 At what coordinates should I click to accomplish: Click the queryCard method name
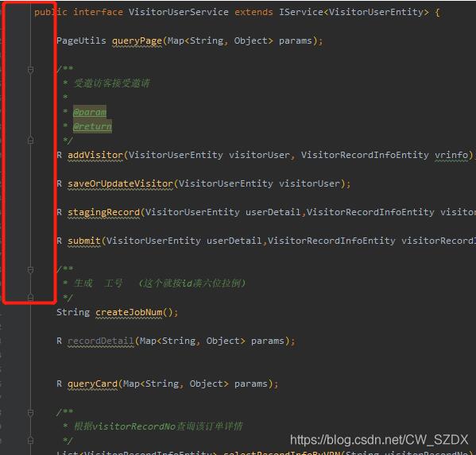coord(93,384)
